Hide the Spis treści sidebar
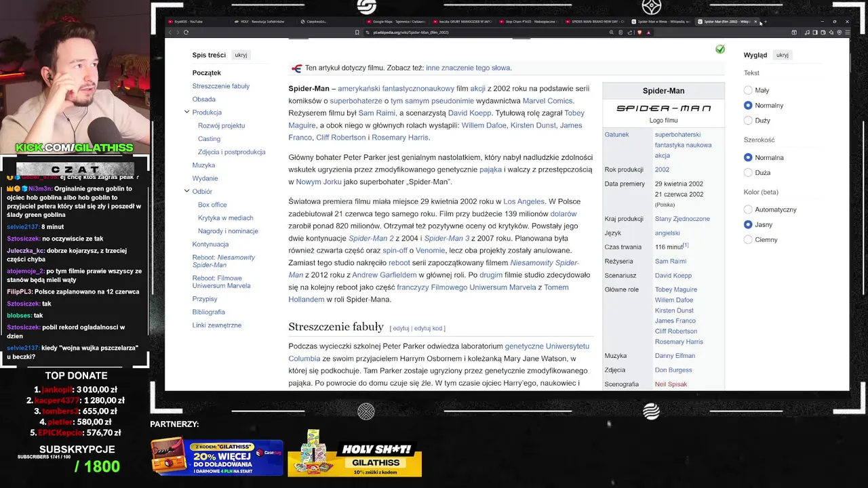 point(241,55)
